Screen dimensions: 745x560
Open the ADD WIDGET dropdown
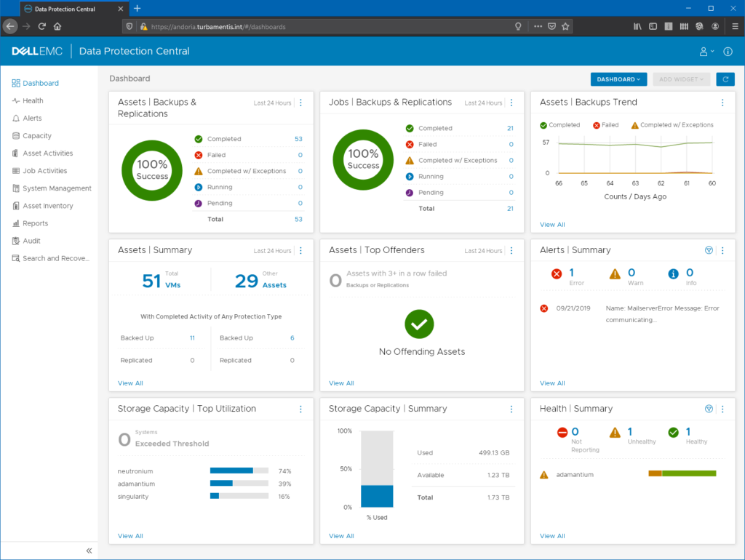(681, 79)
